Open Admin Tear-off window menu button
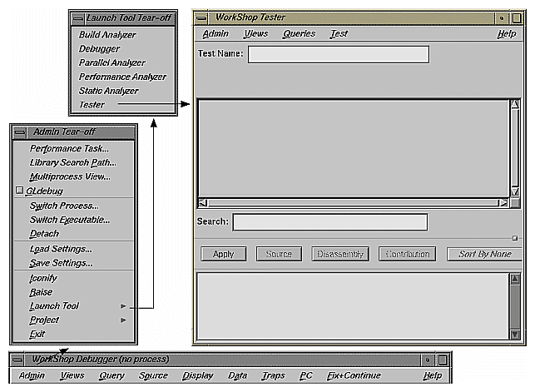This screenshot has width=535, height=392. [20, 132]
